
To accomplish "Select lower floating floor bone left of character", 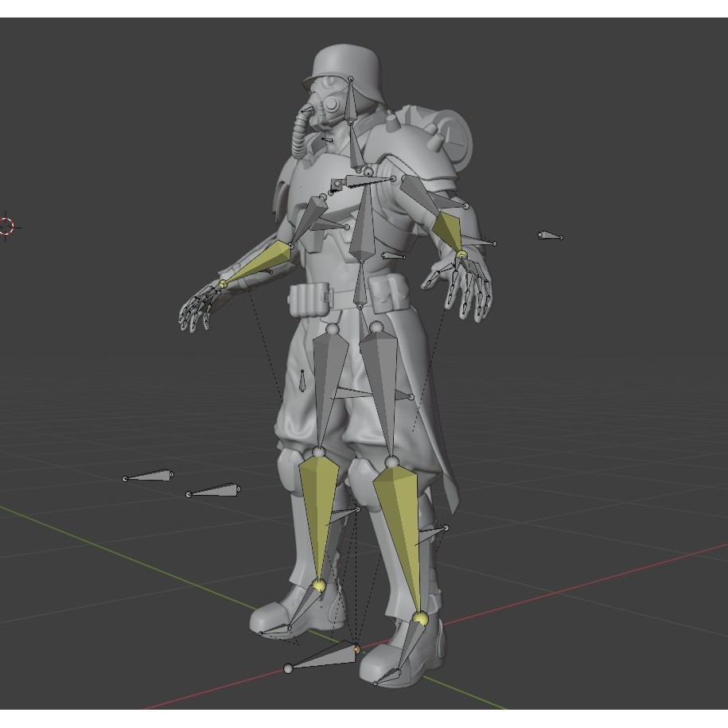I will tap(214, 490).
